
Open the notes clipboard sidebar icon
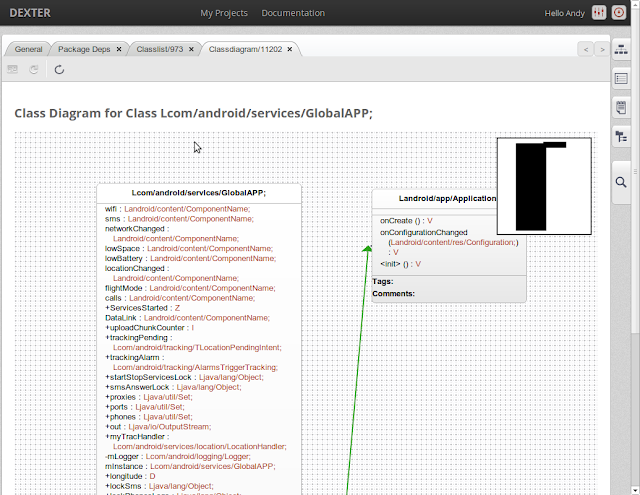click(x=621, y=107)
